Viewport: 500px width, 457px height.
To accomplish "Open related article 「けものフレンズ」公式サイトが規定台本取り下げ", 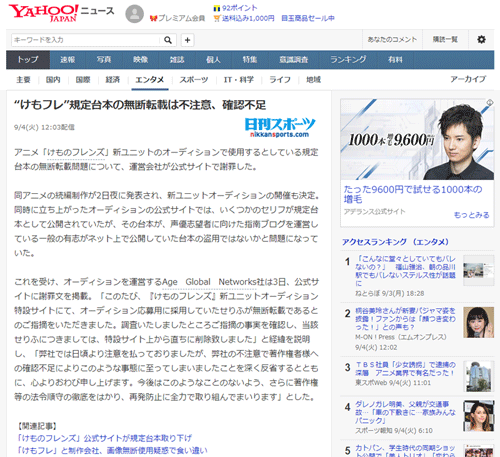I will pyautogui.click(x=104, y=438).
